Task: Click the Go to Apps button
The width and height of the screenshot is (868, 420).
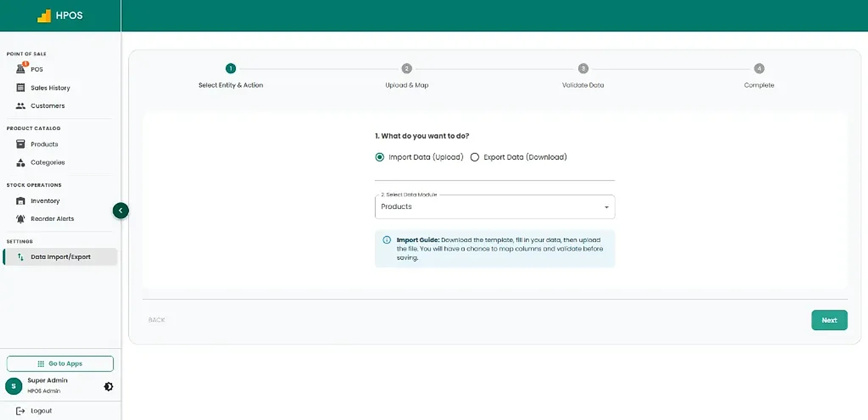Action: [60, 364]
